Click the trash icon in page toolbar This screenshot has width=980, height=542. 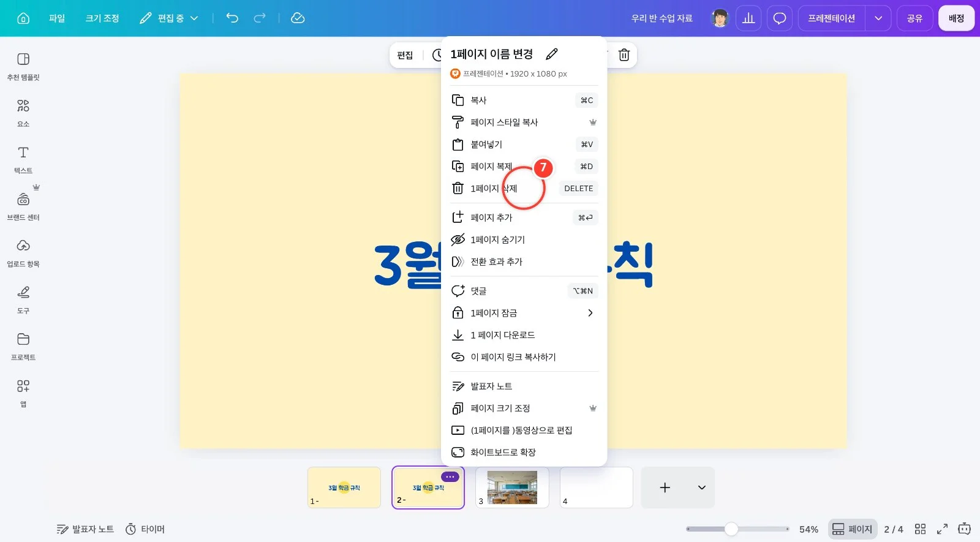pos(624,55)
